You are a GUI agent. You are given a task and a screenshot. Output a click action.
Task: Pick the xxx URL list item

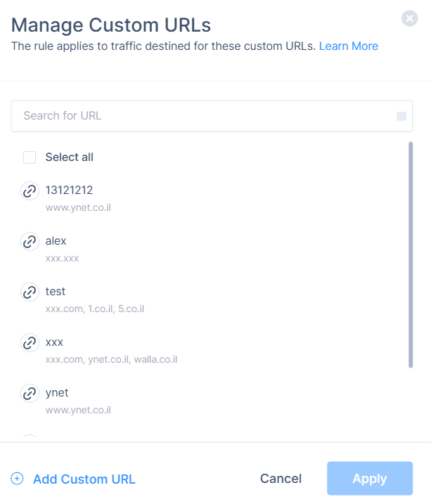click(55, 342)
